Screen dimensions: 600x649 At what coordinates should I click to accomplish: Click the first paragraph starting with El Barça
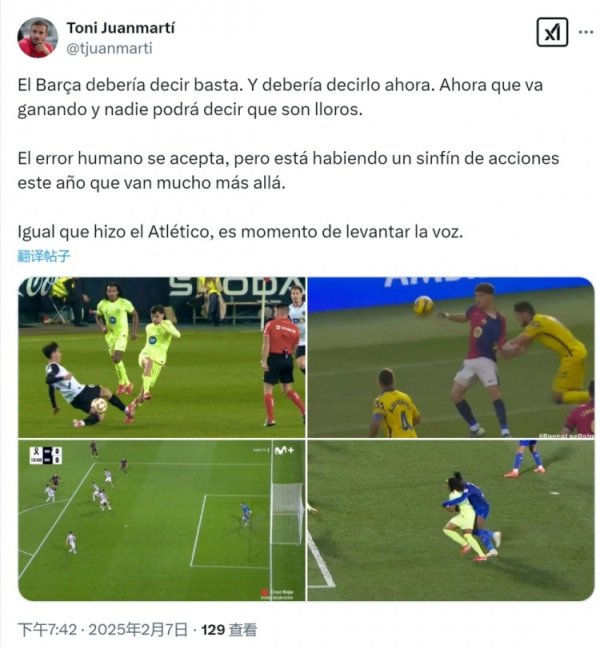[x=280, y=97]
